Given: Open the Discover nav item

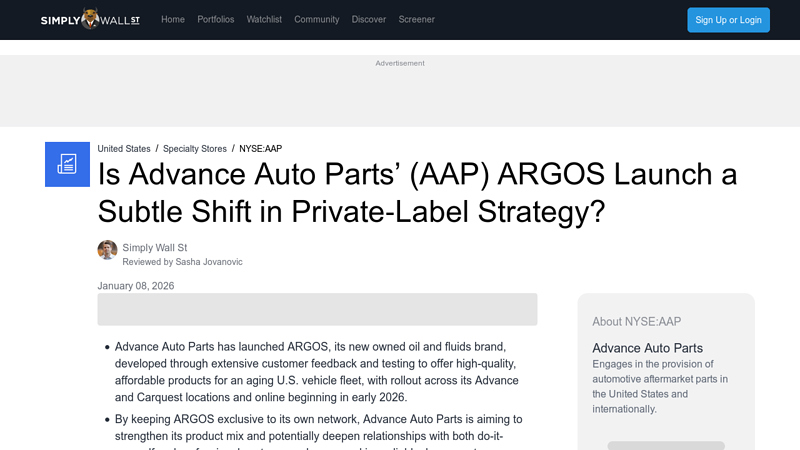Looking at the screenshot, I should (369, 19).
